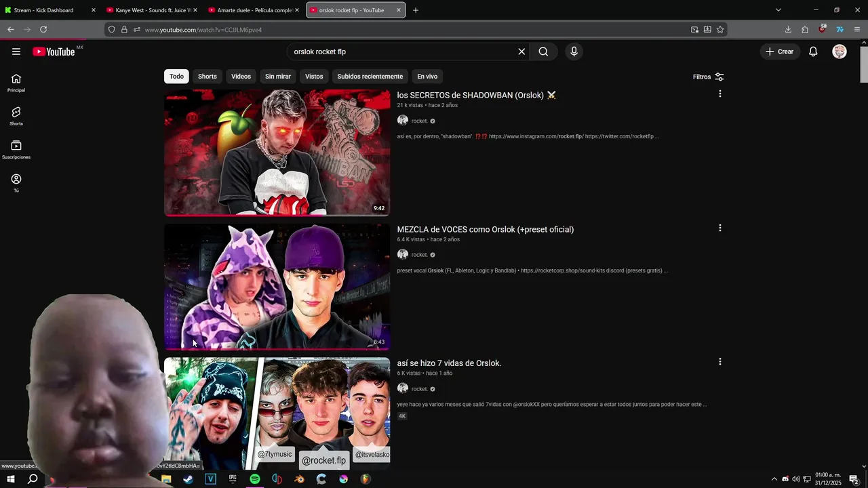868x488 pixels.
Task: Go to the YouTube logo home
Action: [x=54, y=52]
